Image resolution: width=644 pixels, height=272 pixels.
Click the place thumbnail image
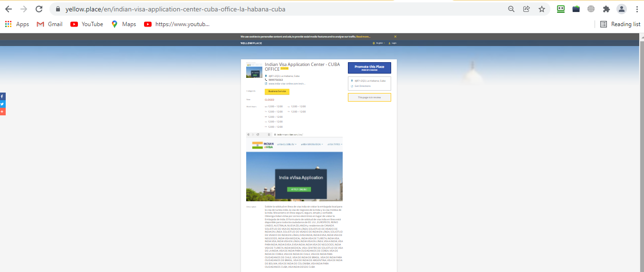click(x=254, y=70)
